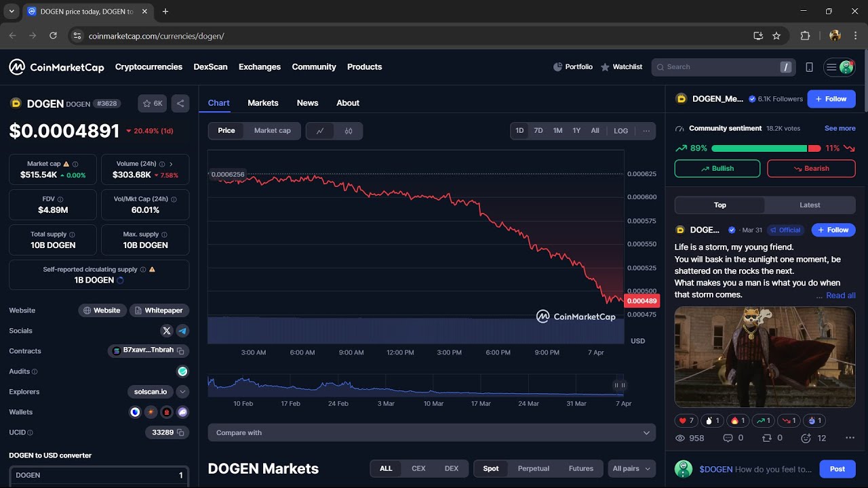Switch community feed to Latest tab
868x488 pixels.
pos(810,205)
